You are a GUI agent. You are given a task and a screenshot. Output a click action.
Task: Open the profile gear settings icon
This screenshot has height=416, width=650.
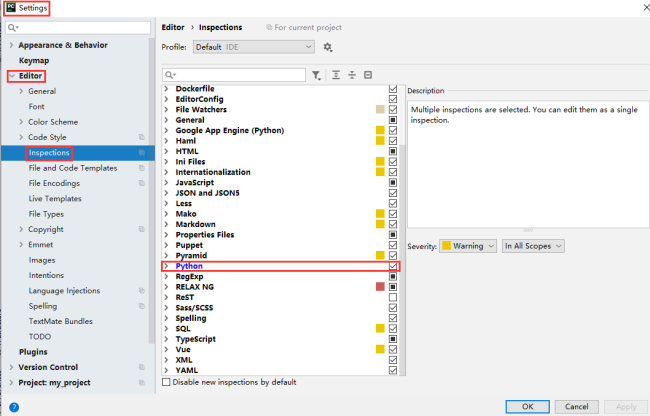click(327, 47)
